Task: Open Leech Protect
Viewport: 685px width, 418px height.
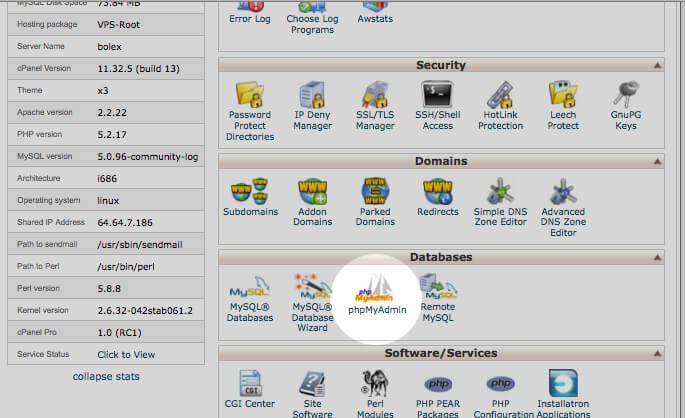Action: (563, 106)
